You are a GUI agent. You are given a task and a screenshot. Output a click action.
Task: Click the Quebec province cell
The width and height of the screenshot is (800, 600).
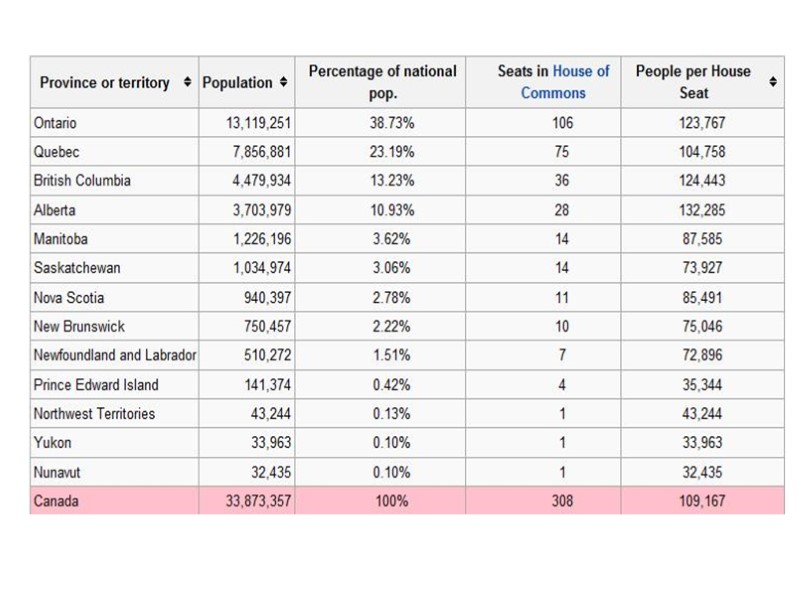pyautogui.click(x=56, y=153)
